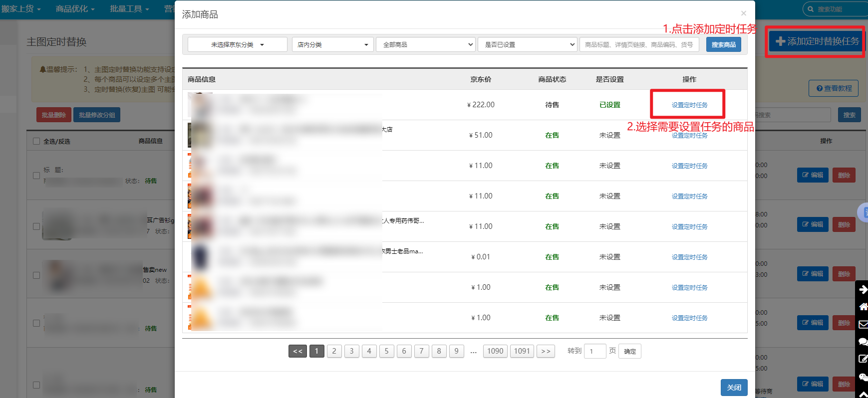Click the edit feedback icon in sidebar
868x398 pixels.
point(863,359)
